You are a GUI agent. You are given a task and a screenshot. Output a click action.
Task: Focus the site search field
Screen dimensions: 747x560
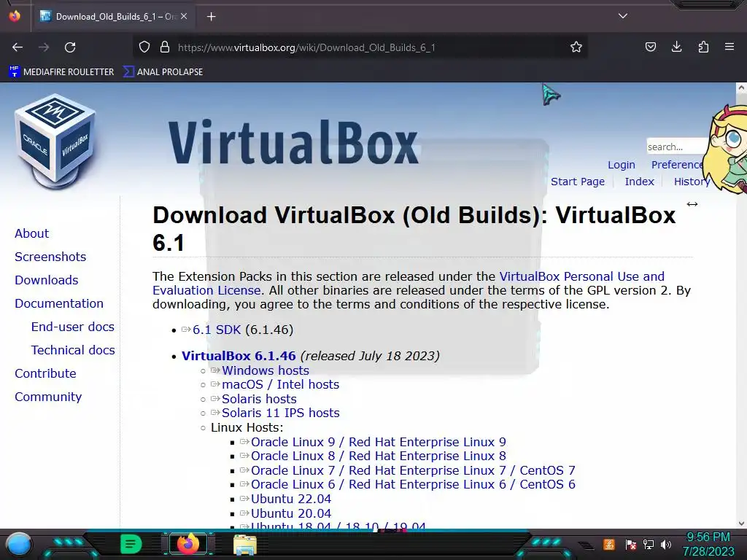click(676, 147)
